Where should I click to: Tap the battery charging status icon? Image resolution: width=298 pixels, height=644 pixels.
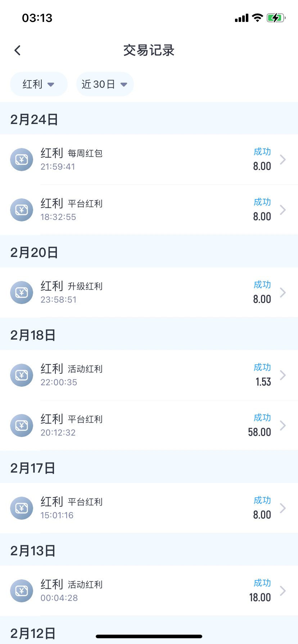pyautogui.click(x=276, y=18)
